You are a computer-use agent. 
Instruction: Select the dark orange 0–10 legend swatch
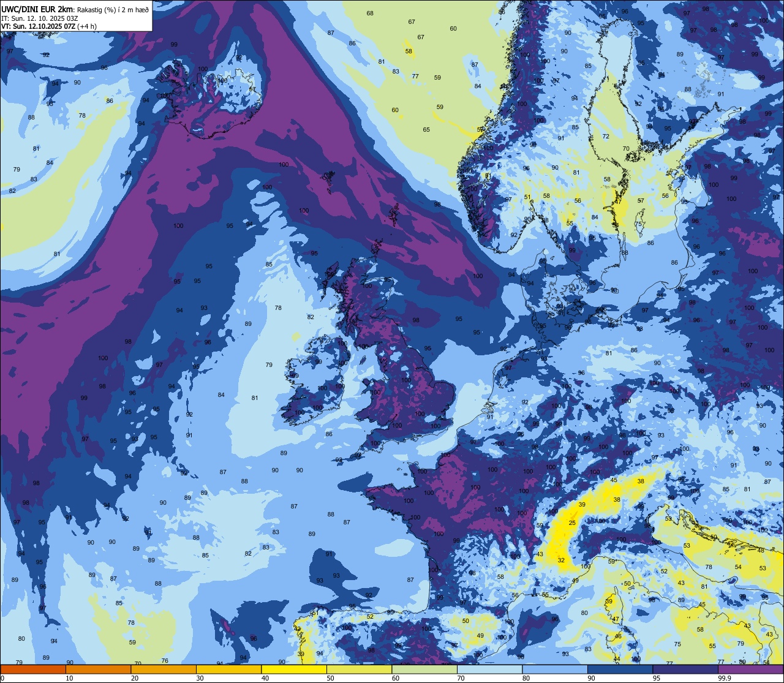(33, 670)
